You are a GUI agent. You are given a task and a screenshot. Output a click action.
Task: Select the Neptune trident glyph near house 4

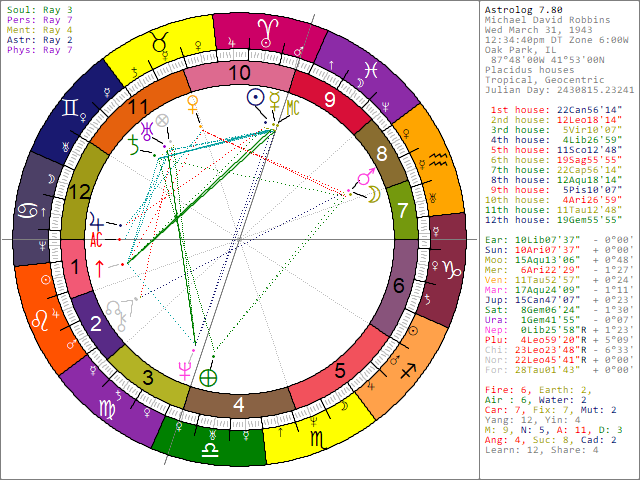pos(183,368)
